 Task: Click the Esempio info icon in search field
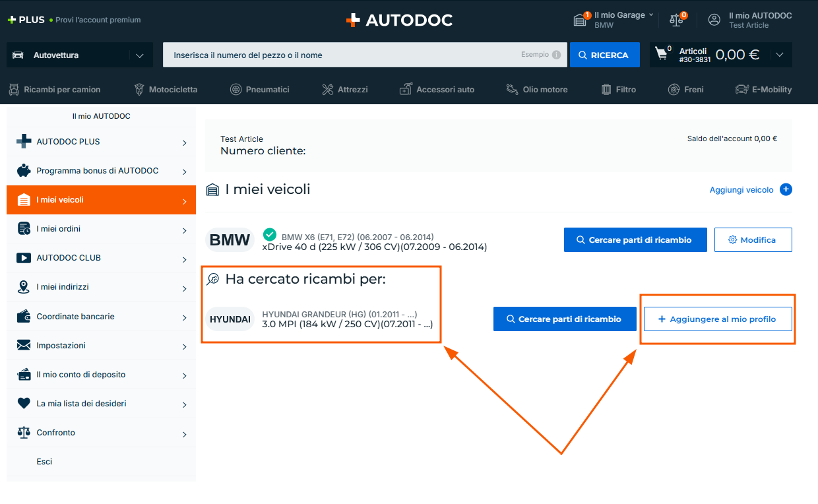[x=556, y=55]
